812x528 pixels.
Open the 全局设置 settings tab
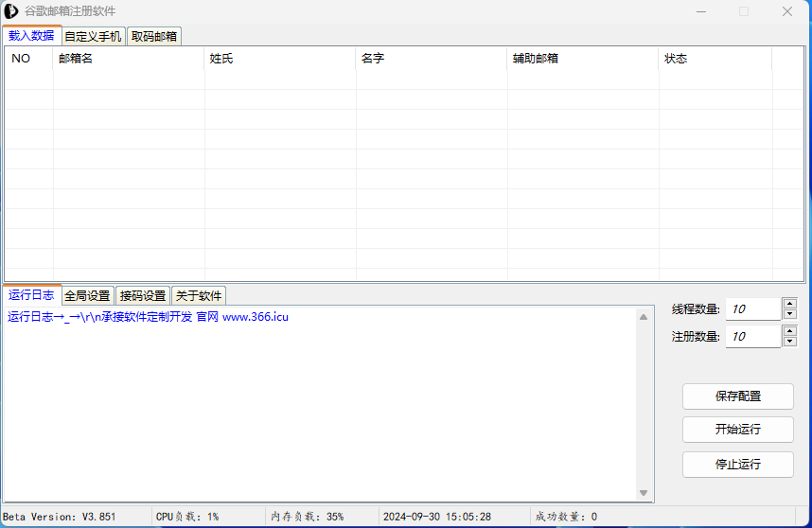87,296
